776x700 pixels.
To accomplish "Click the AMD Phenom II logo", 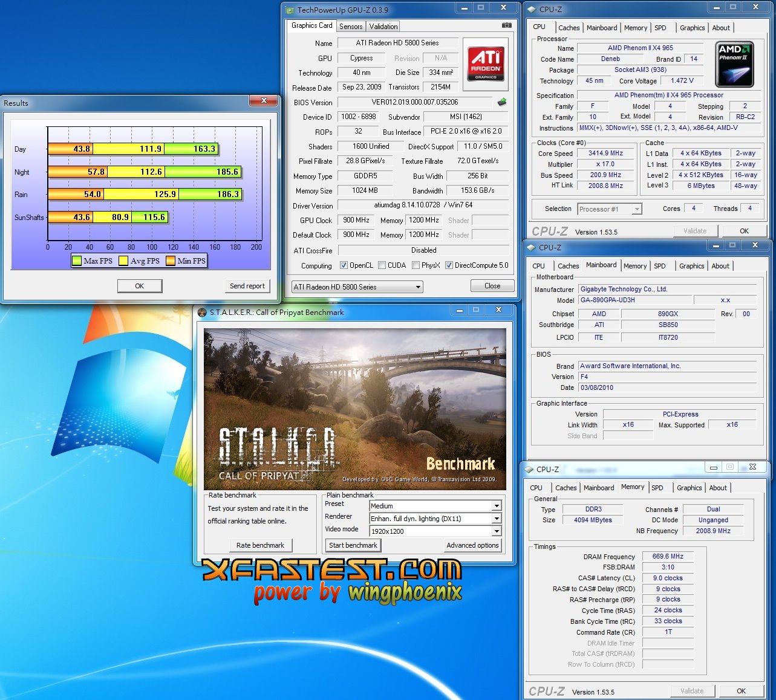I will [734, 64].
